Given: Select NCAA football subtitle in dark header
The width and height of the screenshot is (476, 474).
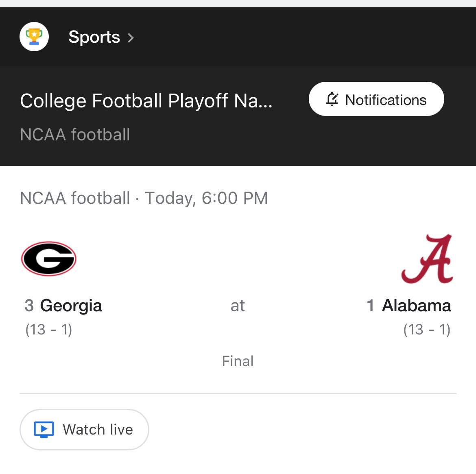Looking at the screenshot, I should point(75,135).
